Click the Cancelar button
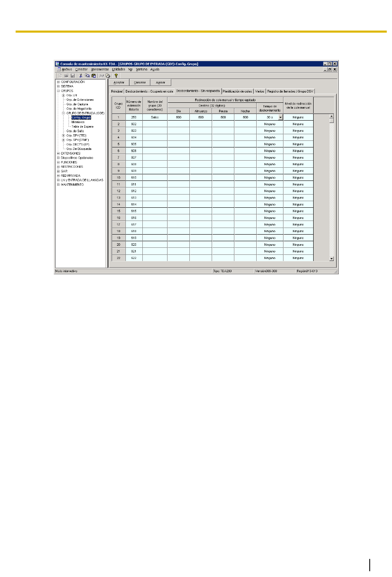The height and width of the screenshot is (577, 392). [x=140, y=83]
